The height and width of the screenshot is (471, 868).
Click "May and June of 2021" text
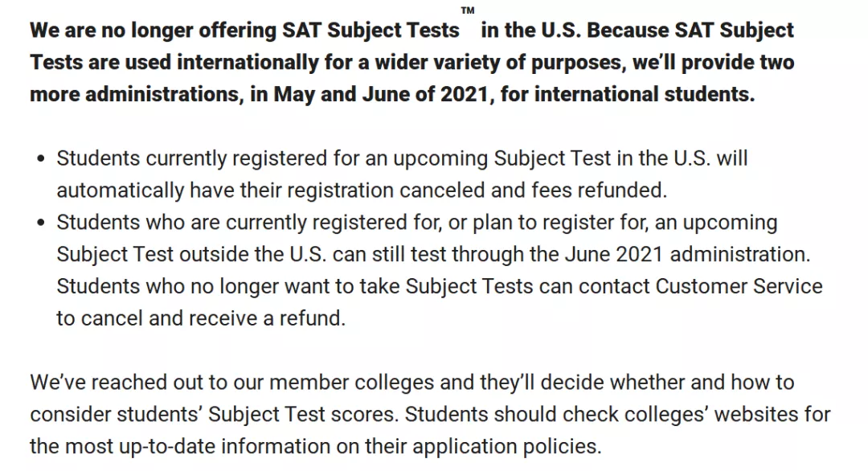381,94
